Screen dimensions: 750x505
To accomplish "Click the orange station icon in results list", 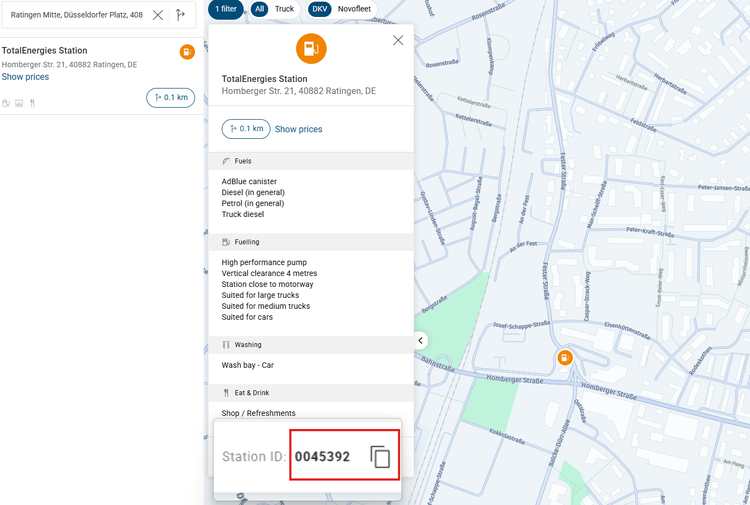I will [x=187, y=52].
